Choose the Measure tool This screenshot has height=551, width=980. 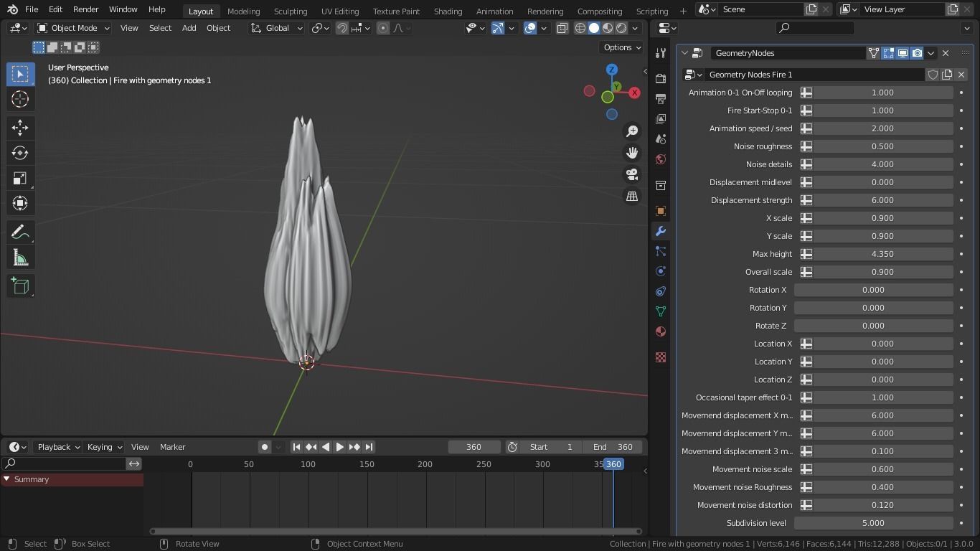pos(20,258)
